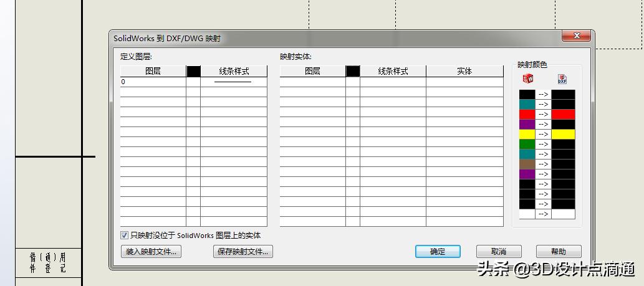Select the brown SolidWorks source color swatch
The image size is (644, 286).
(527, 164)
